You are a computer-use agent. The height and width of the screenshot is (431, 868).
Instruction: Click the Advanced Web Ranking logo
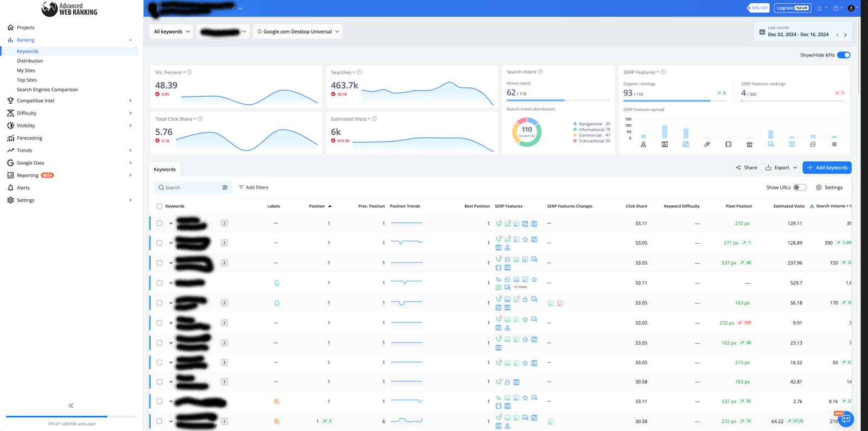(69, 9)
